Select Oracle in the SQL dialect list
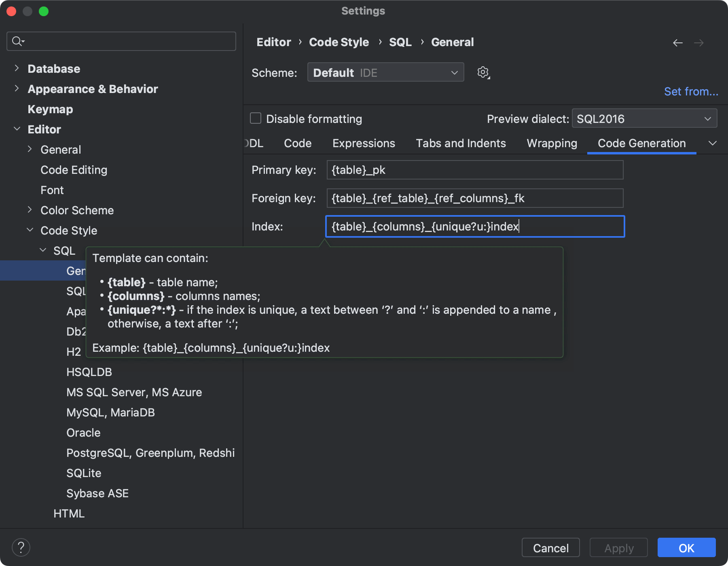728x566 pixels. point(83,432)
